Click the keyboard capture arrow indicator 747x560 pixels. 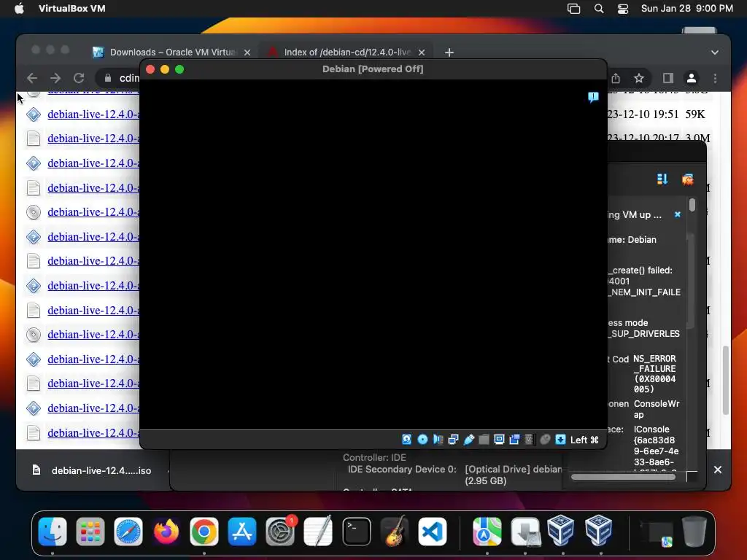coord(560,440)
